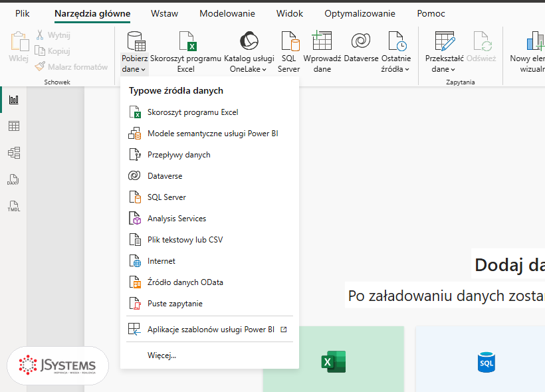Click the SQL Server ribbon icon
The image size is (545, 392).
coord(290,41)
